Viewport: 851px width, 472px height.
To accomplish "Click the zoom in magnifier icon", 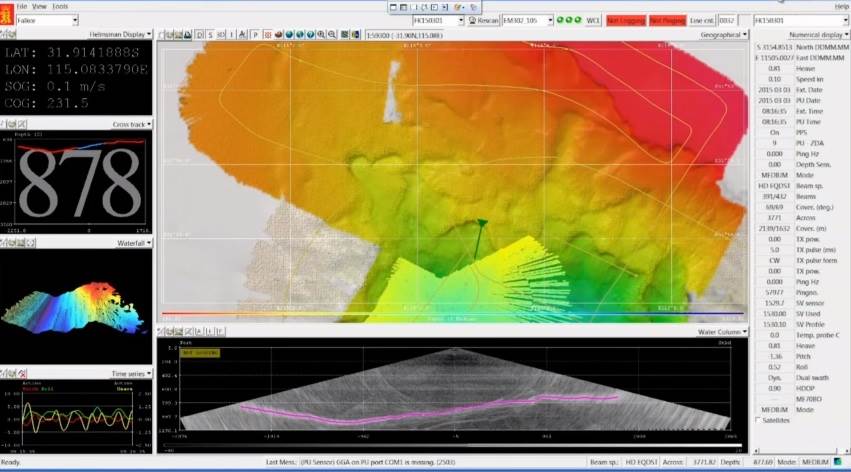I will pyautogui.click(x=320, y=35).
